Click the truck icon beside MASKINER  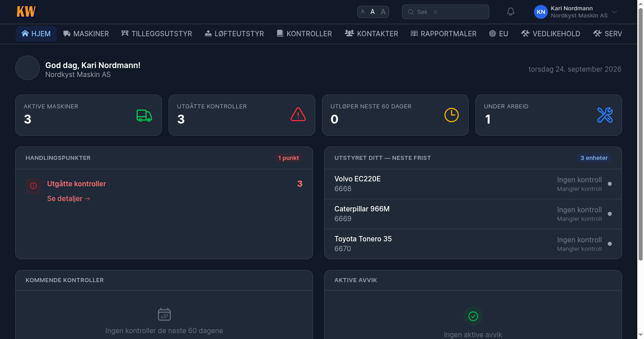tap(67, 33)
